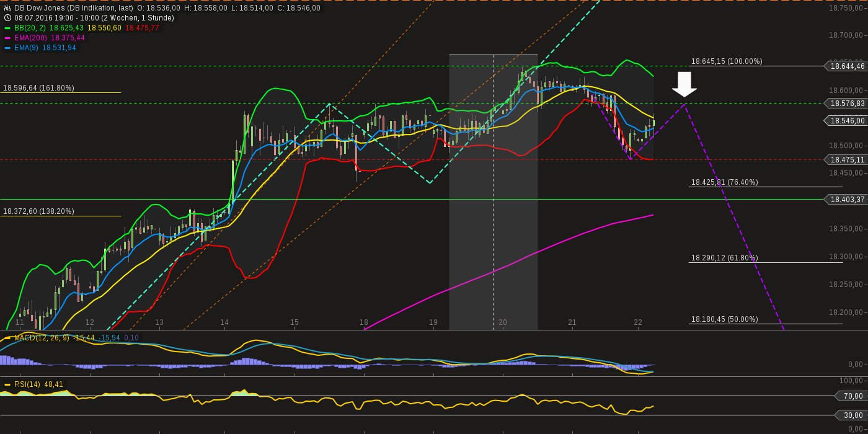Click the magenta EMA(200) legend marker
Screen dimensions: 868x434
(x=7, y=38)
